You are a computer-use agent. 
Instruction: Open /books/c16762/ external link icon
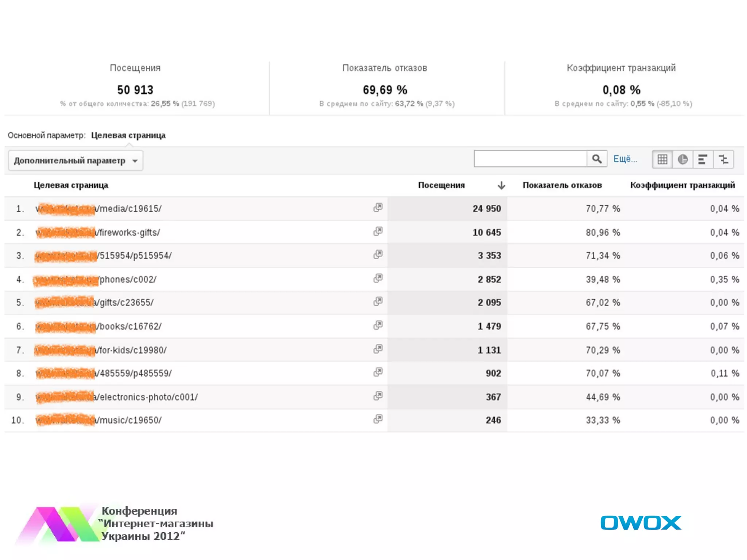click(378, 325)
